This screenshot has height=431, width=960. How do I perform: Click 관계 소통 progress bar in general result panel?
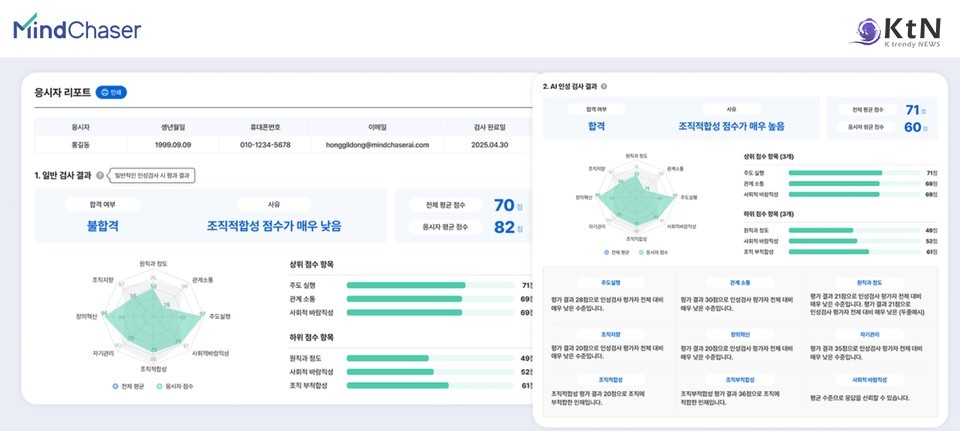430,299
